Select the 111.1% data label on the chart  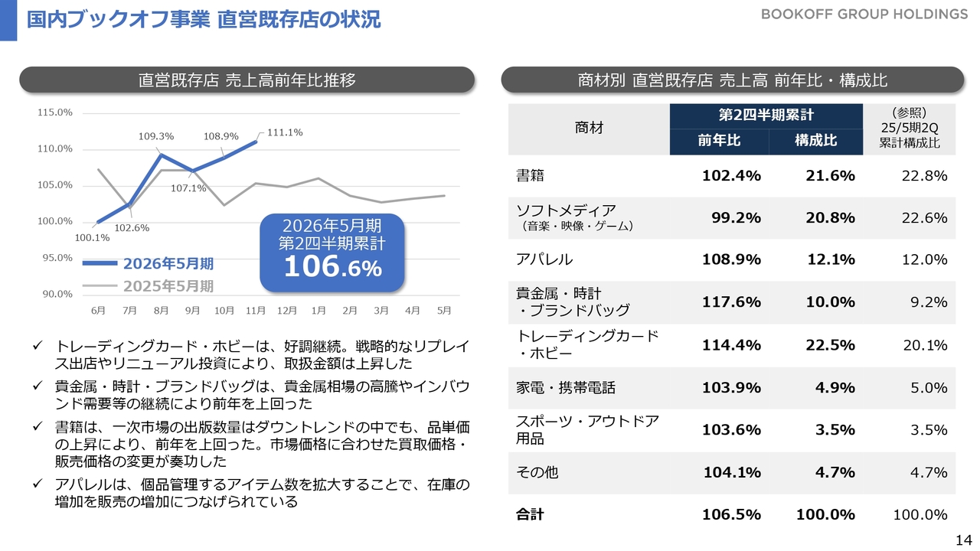pyautogui.click(x=285, y=132)
